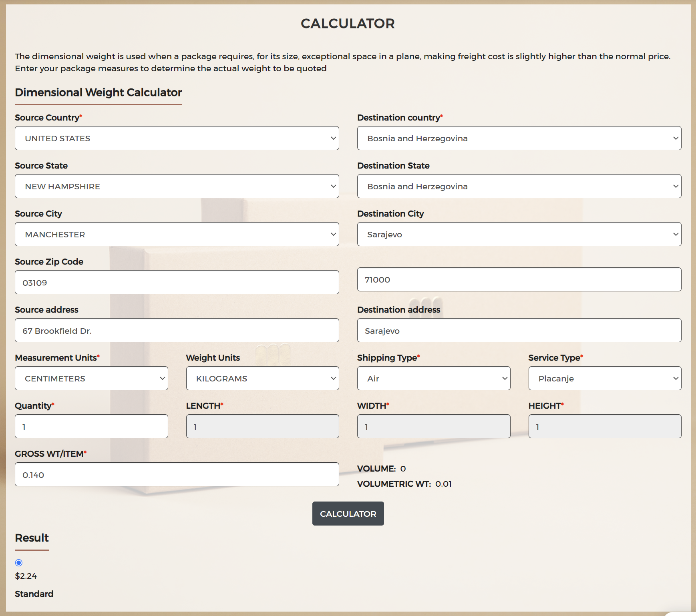Focus the Source address input
Viewport: 696px width, 616px height.
pyautogui.click(x=177, y=330)
